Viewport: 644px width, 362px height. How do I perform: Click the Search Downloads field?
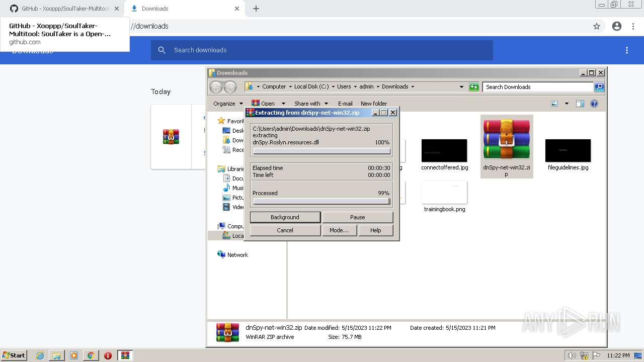coord(537,87)
